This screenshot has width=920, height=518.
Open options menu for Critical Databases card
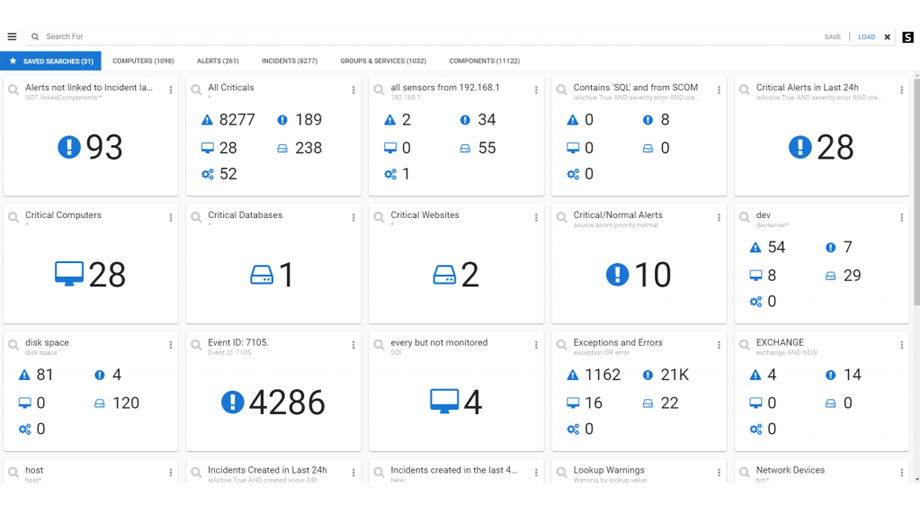353,218
